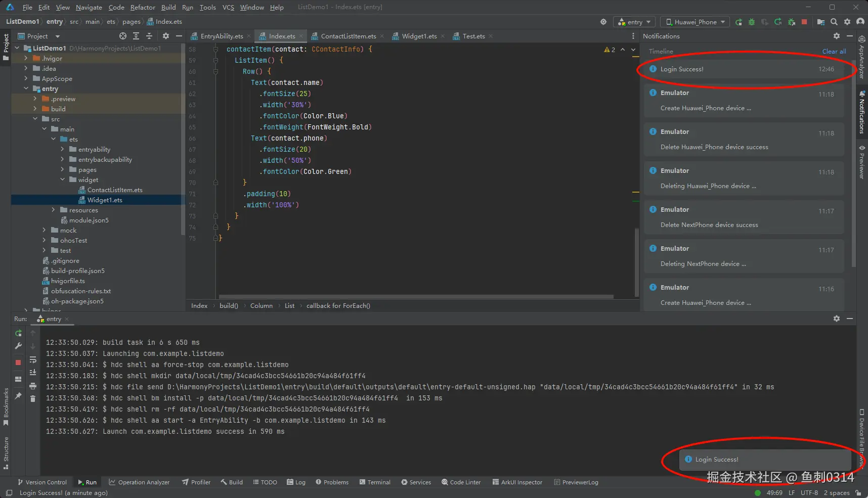Image resolution: width=868 pixels, height=498 pixels.
Task: Toggle pin tab in Run panel
Action: (x=18, y=396)
